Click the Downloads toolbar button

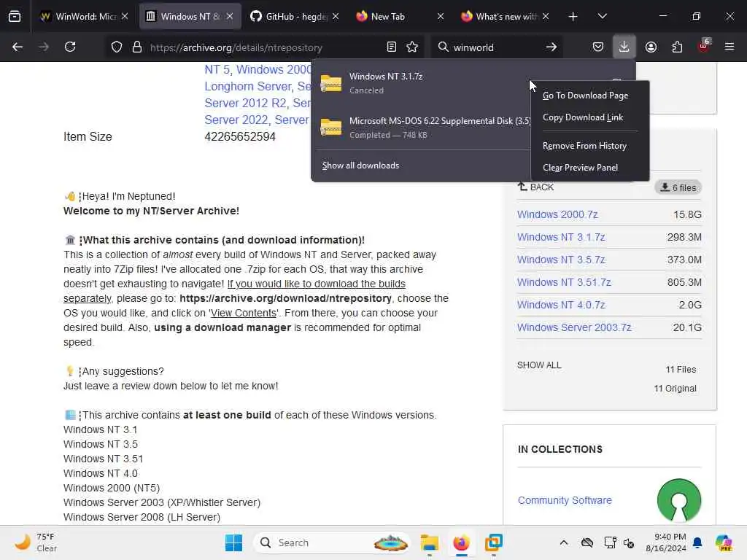[x=624, y=47]
